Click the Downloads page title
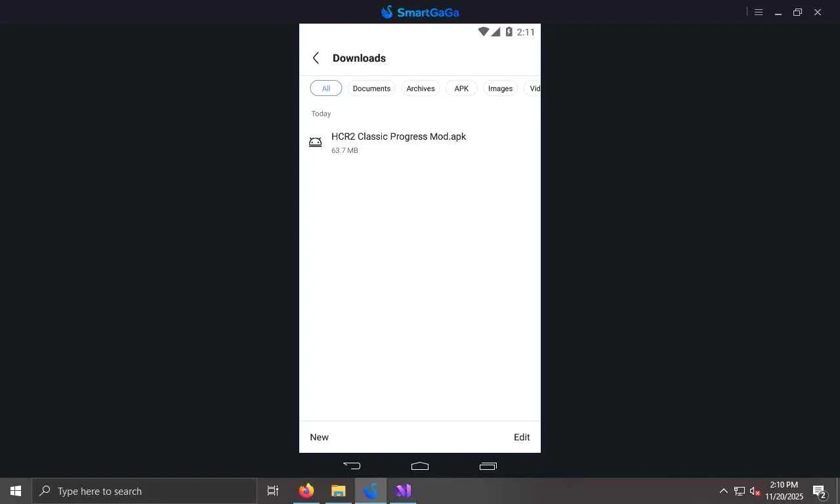 359,58
